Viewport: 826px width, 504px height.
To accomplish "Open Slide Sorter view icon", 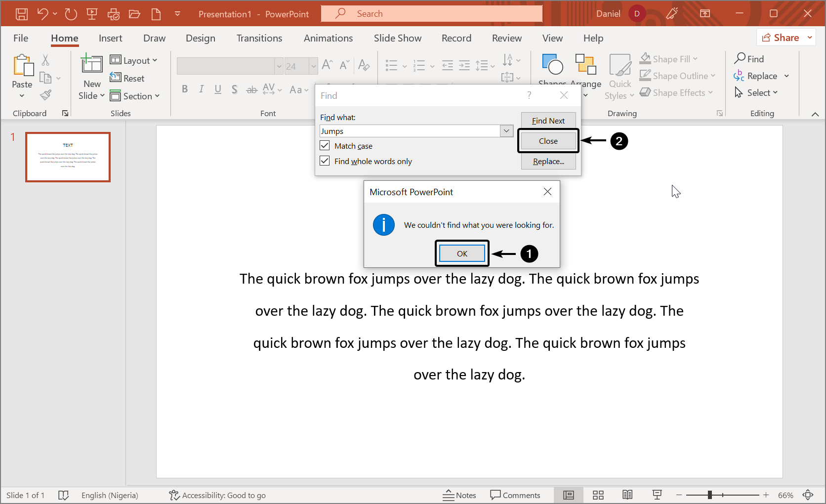I will pyautogui.click(x=598, y=495).
